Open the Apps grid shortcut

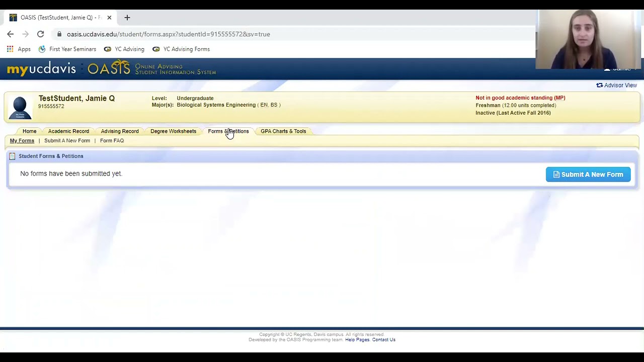(19, 49)
